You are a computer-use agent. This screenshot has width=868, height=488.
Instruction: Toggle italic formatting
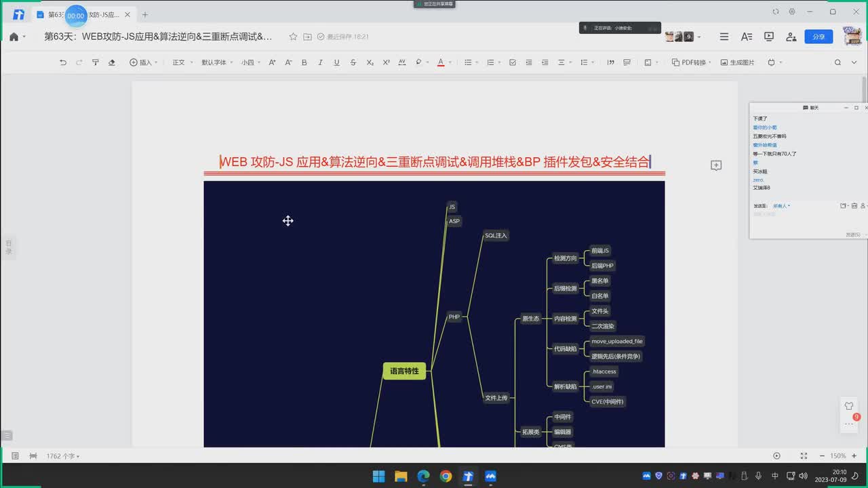pos(320,62)
